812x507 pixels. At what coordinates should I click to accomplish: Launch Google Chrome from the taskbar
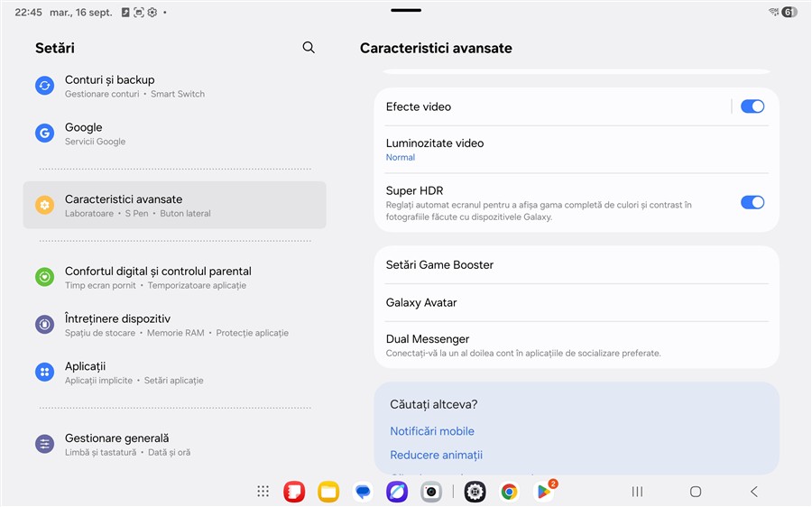(x=510, y=492)
